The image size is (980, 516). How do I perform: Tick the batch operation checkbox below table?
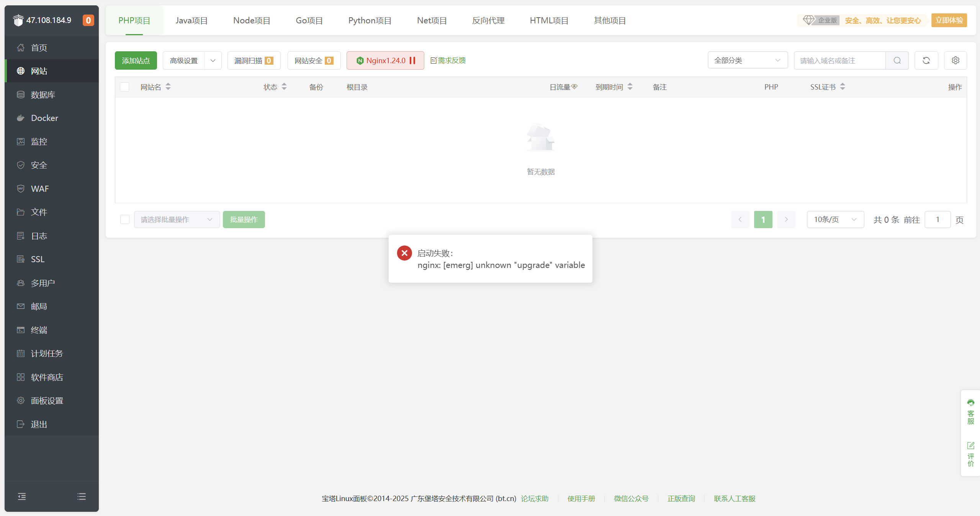(x=124, y=219)
